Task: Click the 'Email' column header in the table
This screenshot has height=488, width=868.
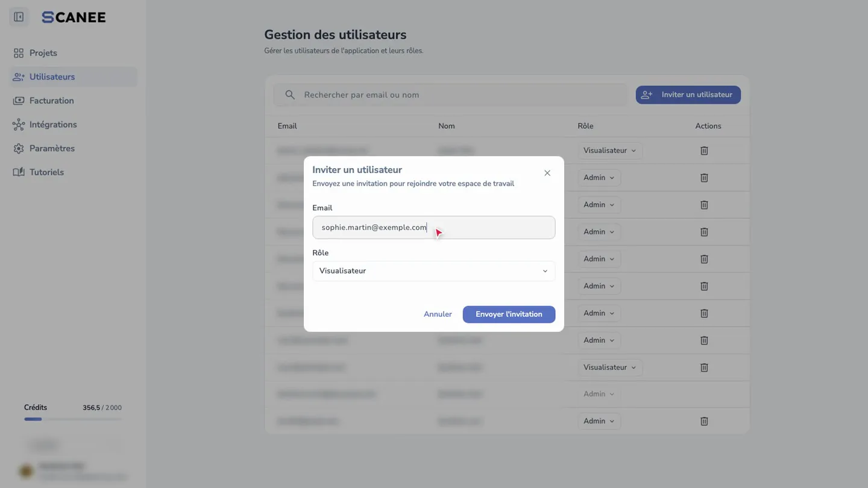Action: (x=287, y=126)
